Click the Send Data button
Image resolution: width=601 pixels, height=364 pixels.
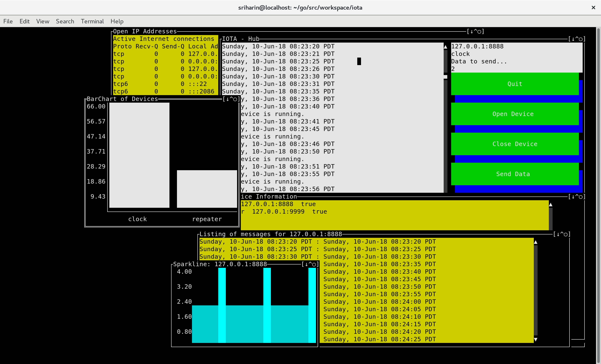pos(515,174)
